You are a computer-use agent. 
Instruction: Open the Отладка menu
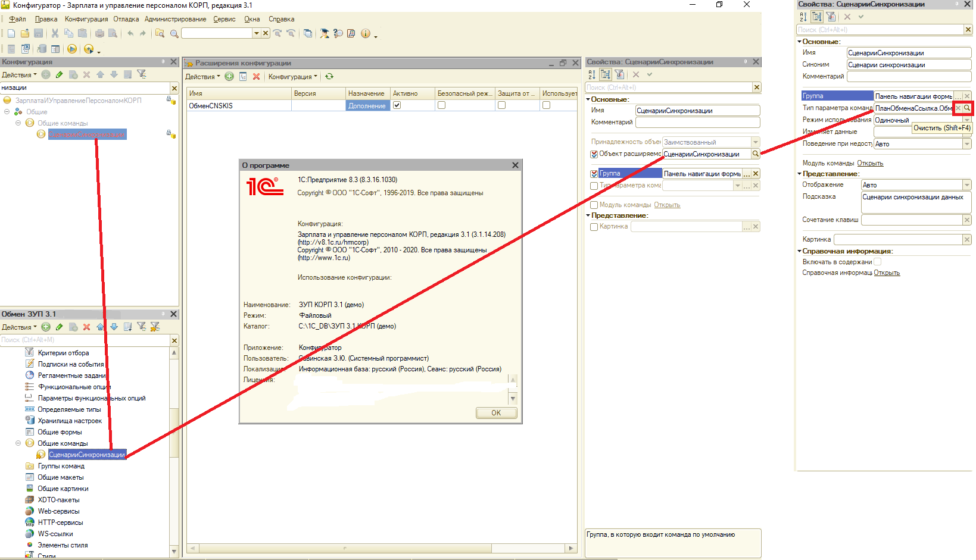(126, 19)
